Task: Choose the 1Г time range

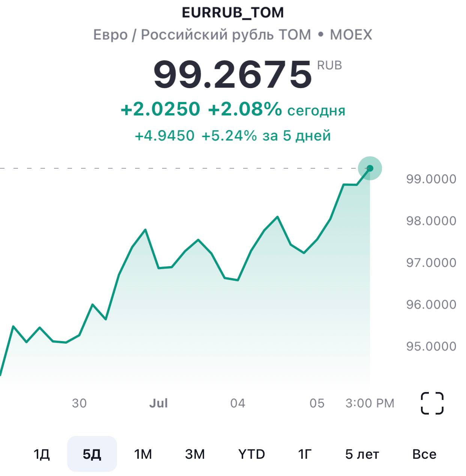Action: click(305, 454)
